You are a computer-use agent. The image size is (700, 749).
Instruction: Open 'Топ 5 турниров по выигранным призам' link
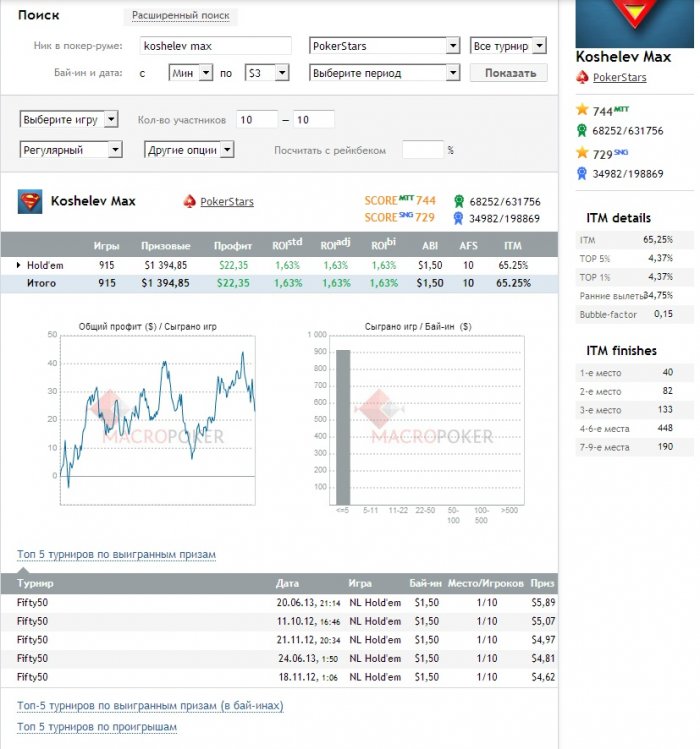117,555
